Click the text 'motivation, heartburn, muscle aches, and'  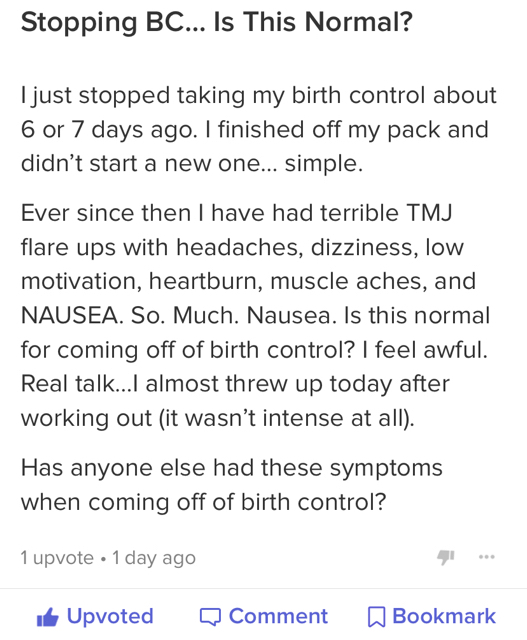[248, 281]
